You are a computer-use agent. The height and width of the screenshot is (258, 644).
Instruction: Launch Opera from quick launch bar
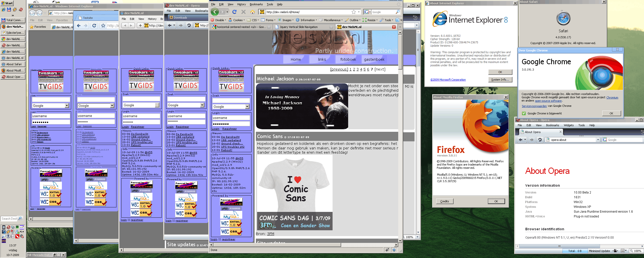[x=21, y=10]
